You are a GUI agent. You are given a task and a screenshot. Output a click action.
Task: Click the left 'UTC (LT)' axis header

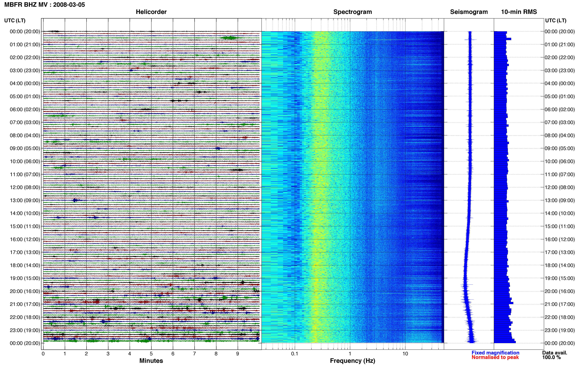15,20
